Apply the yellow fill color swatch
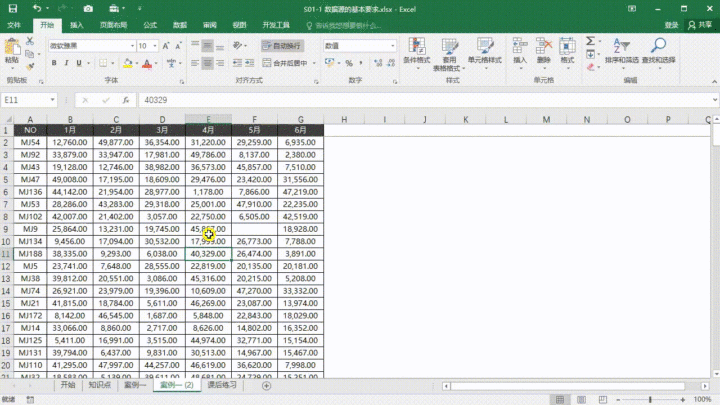 [128, 63]
